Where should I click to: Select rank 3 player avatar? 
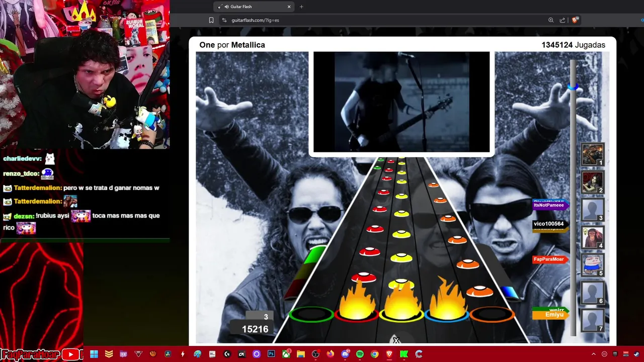[x=592, y=210]
